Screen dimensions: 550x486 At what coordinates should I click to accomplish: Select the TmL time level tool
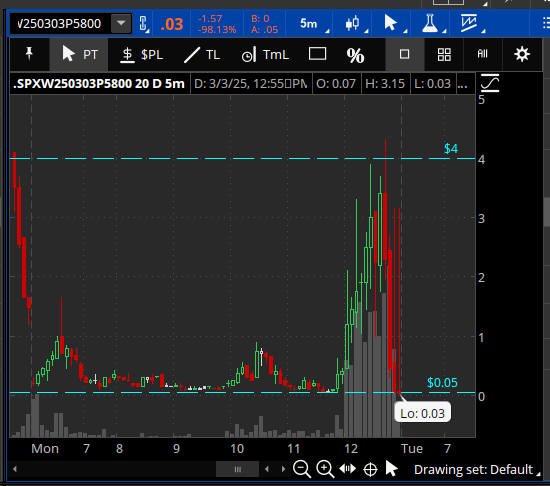tap(266, 55)
